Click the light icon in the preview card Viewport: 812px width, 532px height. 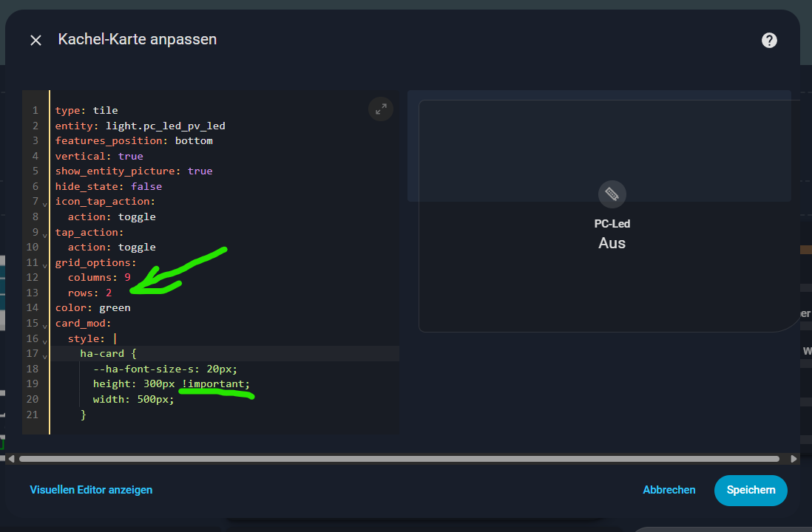(612, 194)
